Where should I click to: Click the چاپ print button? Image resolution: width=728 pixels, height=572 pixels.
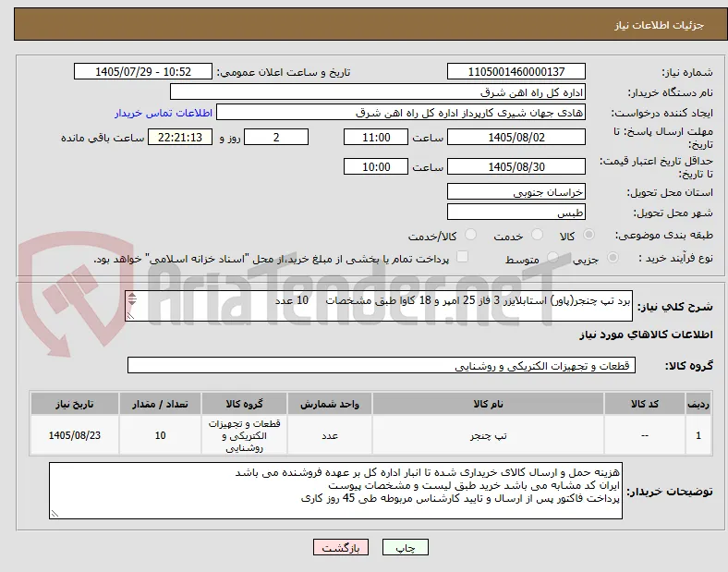(x=406, y=547)
